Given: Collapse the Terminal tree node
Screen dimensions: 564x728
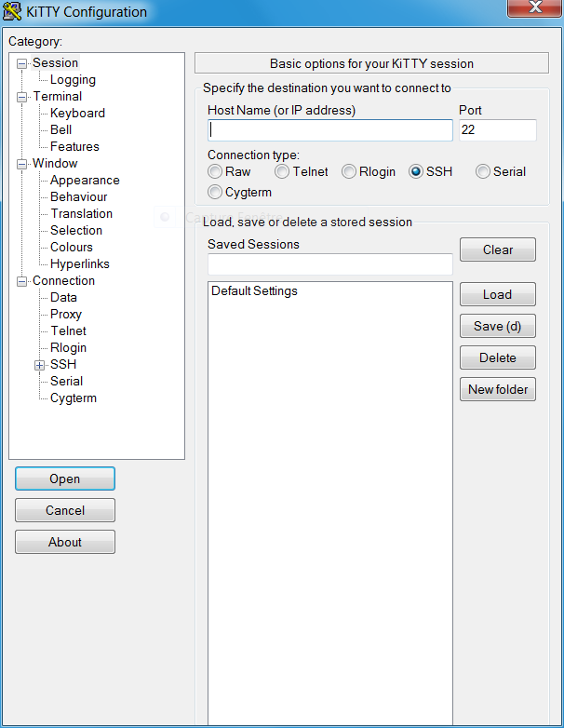Looking at the screenshot, I should pyautogui.click(x=21, y=97).
